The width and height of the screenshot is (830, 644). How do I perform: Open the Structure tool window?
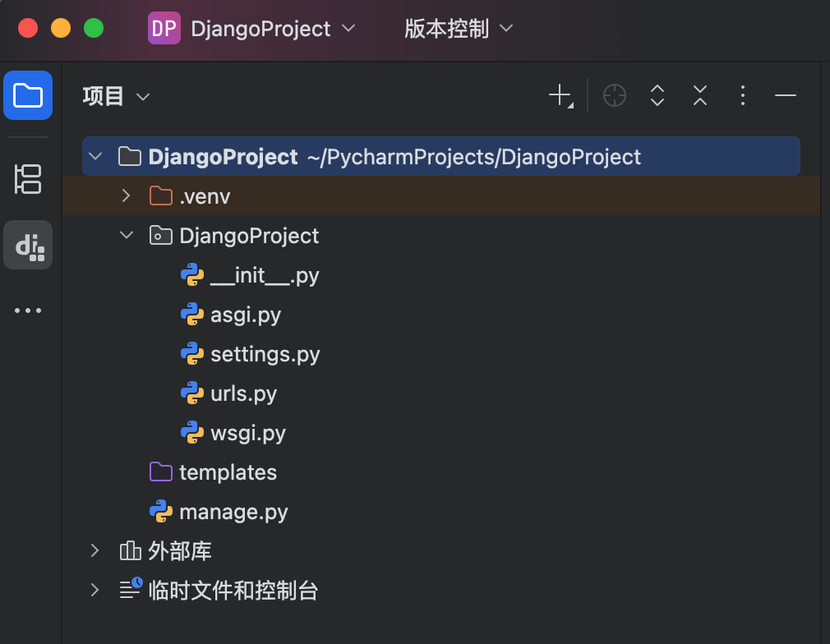[x=28, y=179]
